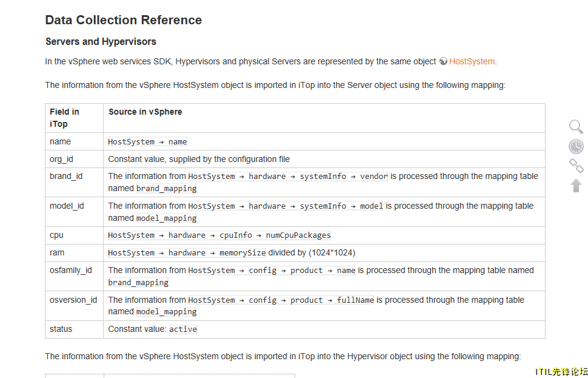Viewport: 588px width, 378px height.
Task: Click the 'HostSystem → name' code text
Action: click(x=147, y=142)
